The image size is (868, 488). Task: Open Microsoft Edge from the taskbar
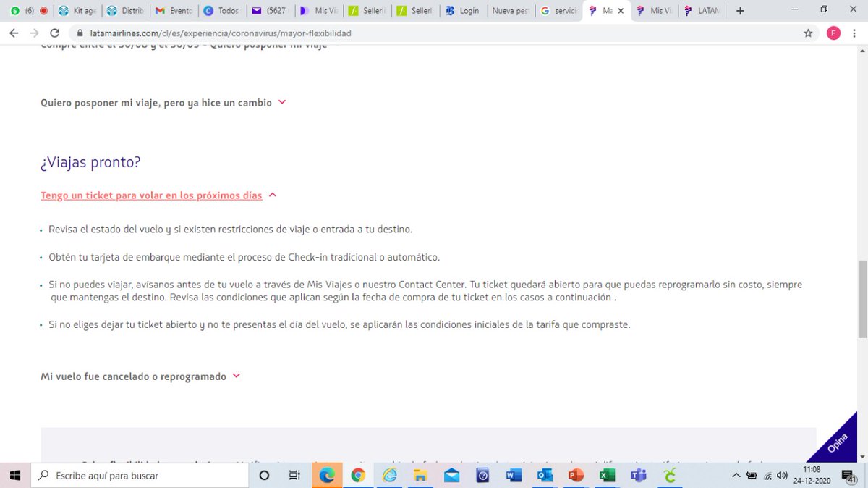point(327,476)
